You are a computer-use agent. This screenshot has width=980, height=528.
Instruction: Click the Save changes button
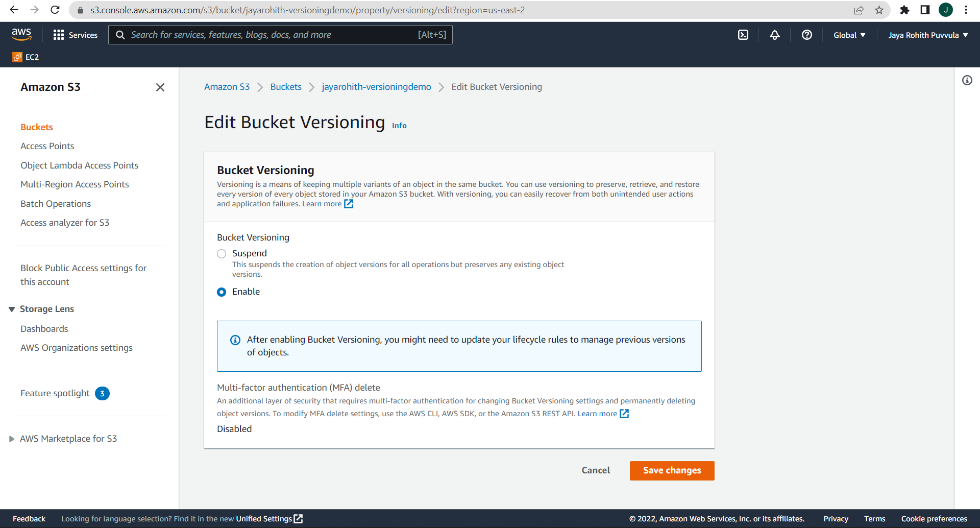pos(672,470)
